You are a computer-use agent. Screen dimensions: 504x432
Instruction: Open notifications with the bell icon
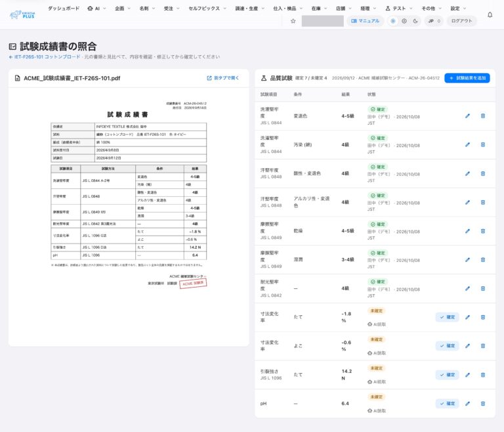pos(490,15)
